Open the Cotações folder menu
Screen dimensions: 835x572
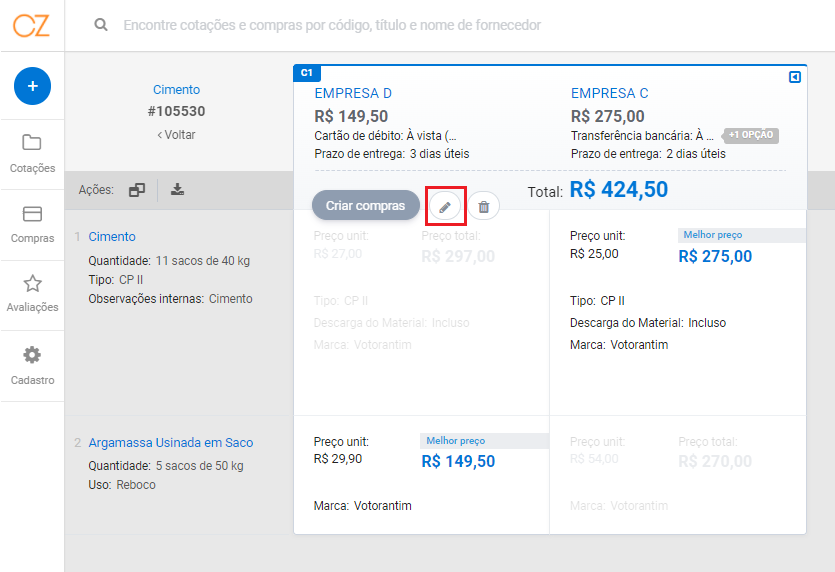click(32, 154)
